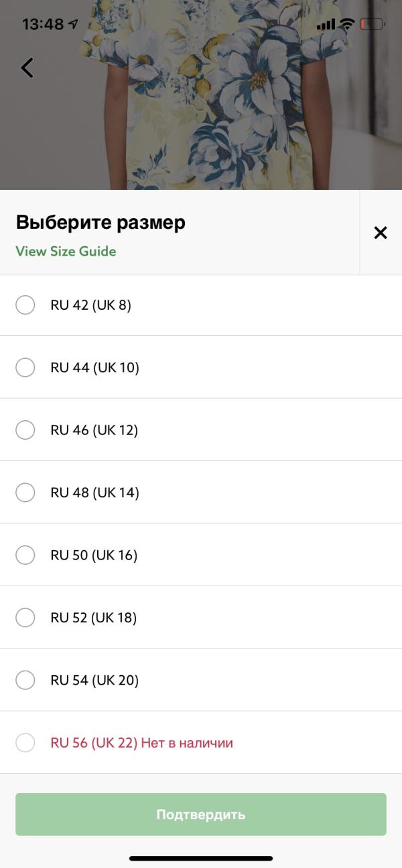Tap the out-of-stock RU 56 (UK 22) option

click(25, 742)
